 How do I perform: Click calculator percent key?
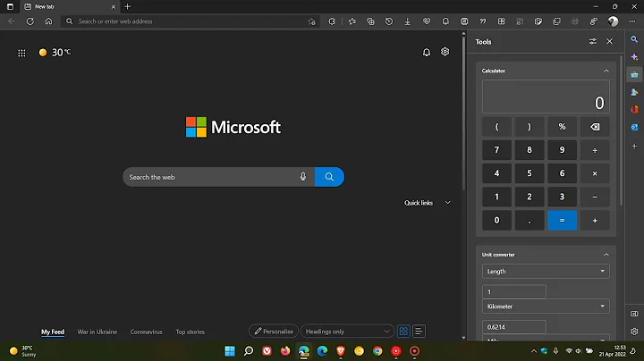pyautogui.click(x=562, y=127)
